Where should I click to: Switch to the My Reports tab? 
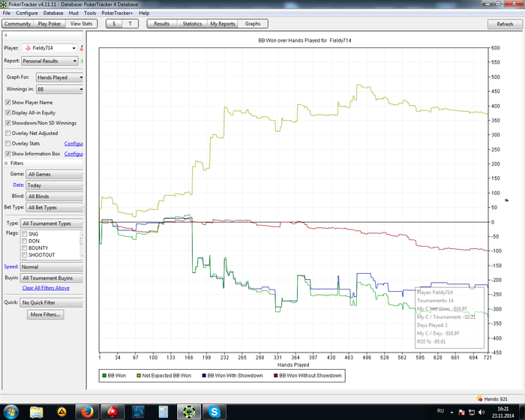[223, 24]
